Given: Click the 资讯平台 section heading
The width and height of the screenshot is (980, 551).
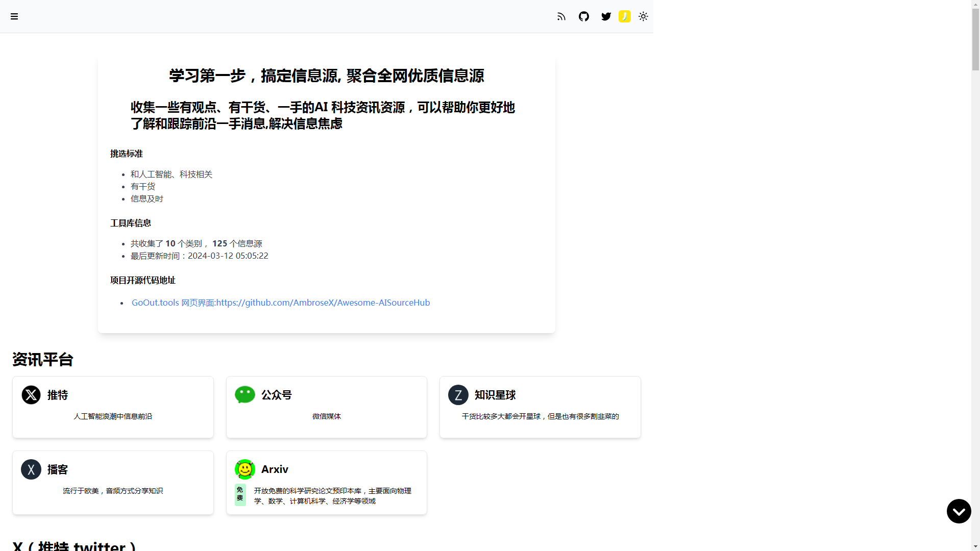Looking at the screenshot, I should [43, 359].
